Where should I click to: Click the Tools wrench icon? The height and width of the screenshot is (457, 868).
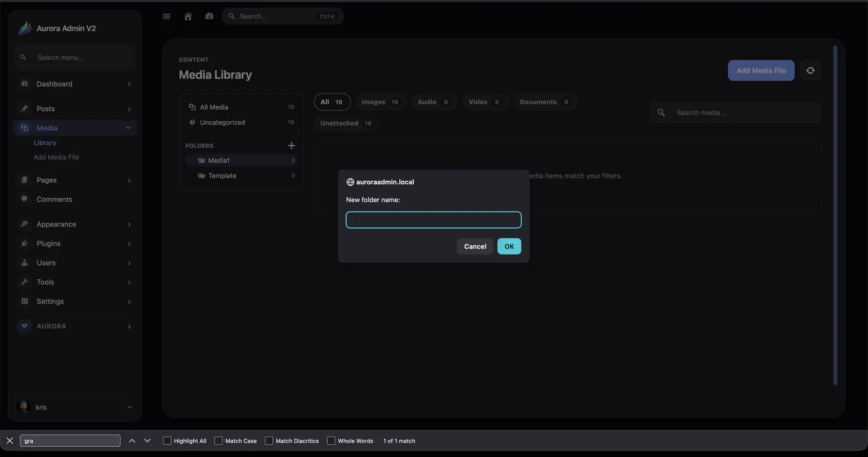(x=24, y=282)
